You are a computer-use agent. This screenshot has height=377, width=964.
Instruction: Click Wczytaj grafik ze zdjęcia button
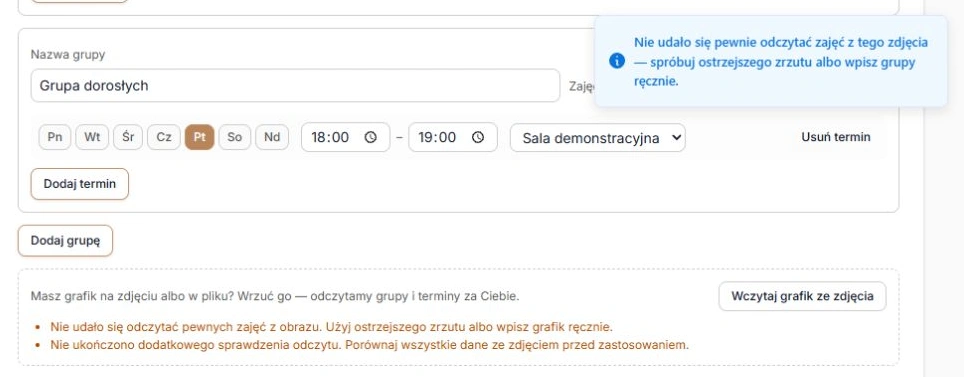point(802,296)
